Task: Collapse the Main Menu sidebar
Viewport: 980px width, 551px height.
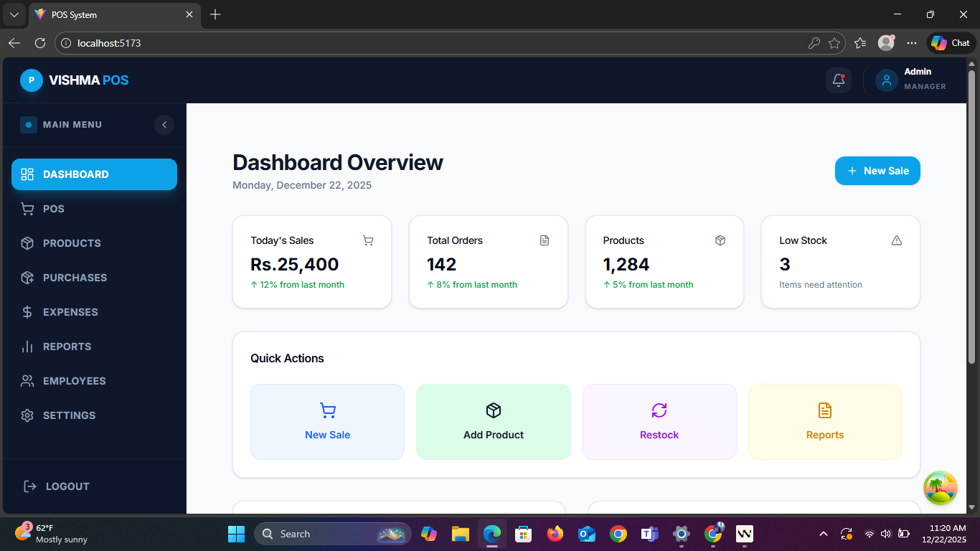Action: (164, 125)
